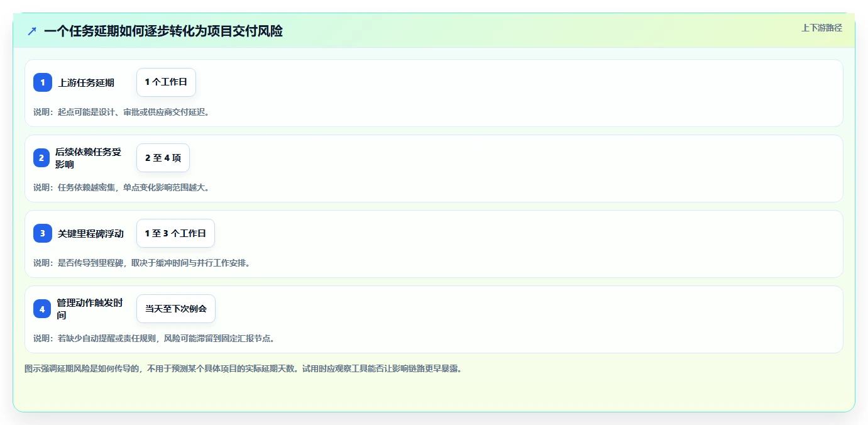Click the note about 自动提醒或责任规则
868x425 pixels.
click(x=154, y=338)
